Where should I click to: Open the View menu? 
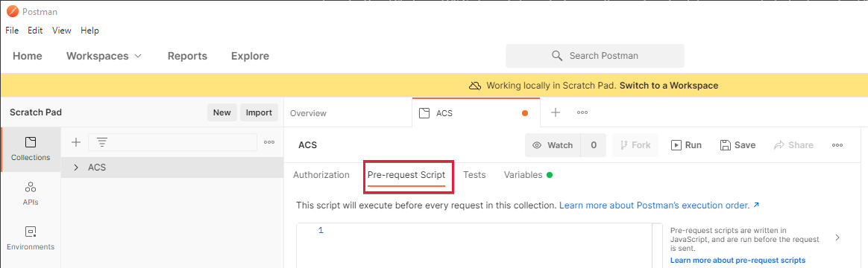pos(61,31)
